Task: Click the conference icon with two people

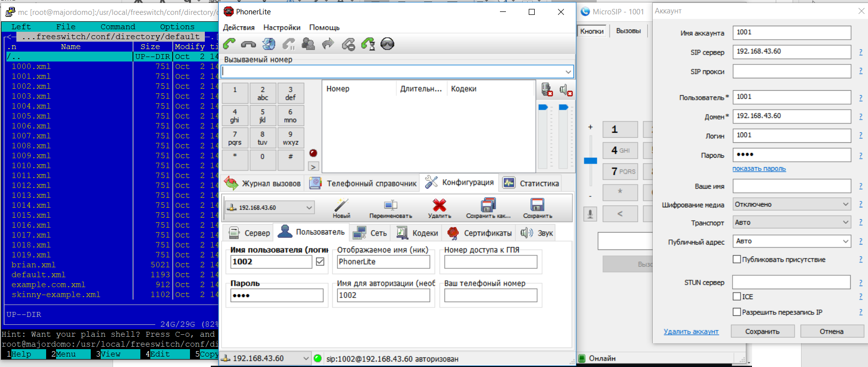Action: point(309,44)
